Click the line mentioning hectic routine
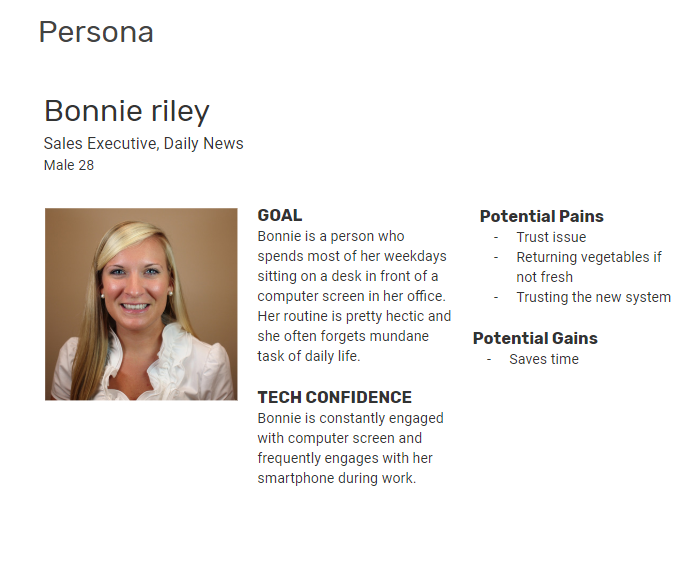689x579 pixels. click(x=354, y=316)
